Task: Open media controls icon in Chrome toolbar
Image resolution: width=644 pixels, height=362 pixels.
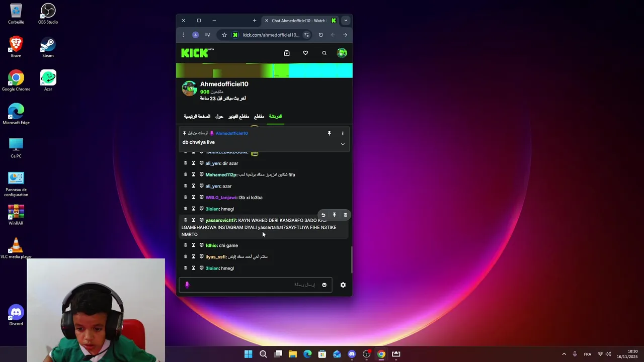Action: coord(207,35)
